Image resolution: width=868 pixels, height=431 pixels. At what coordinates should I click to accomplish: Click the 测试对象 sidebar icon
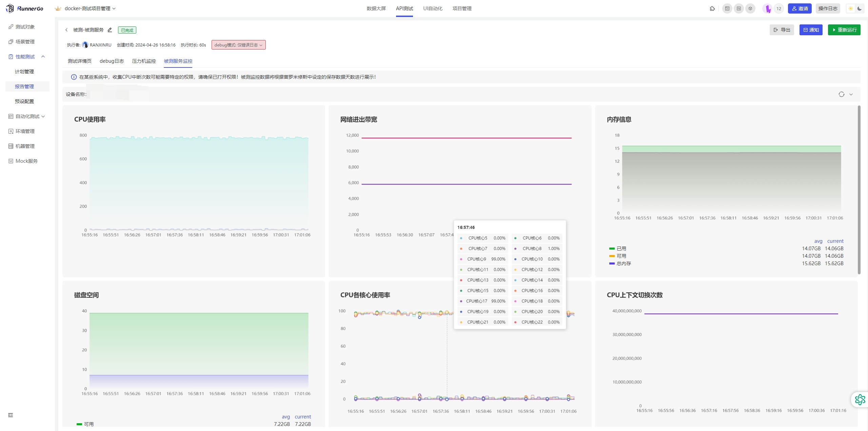point(11,27)
